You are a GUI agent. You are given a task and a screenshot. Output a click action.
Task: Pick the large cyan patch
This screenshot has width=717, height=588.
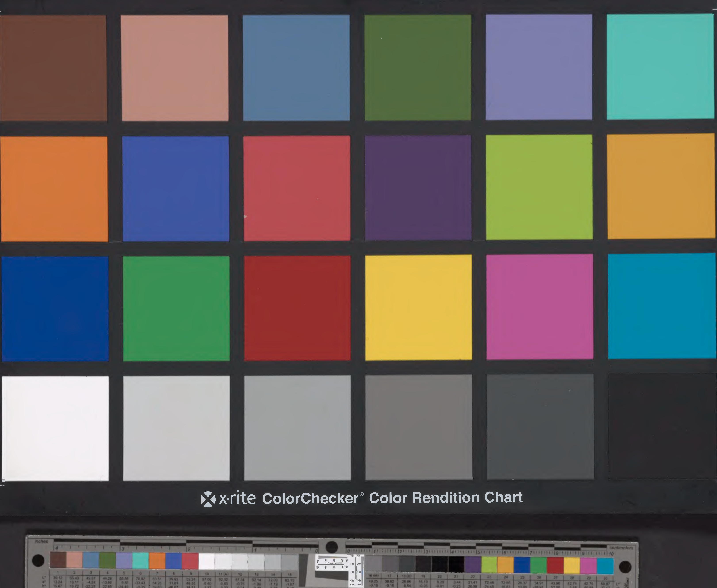click(661, 306)
